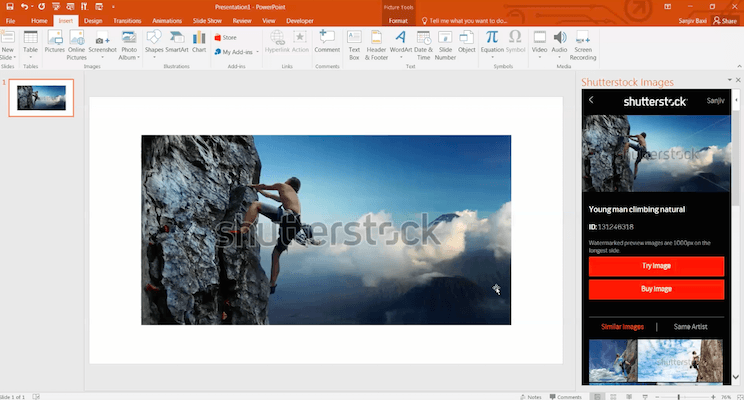Open the Picture Tools Format tab
The image size is (744, 400).
pos(398,21)
